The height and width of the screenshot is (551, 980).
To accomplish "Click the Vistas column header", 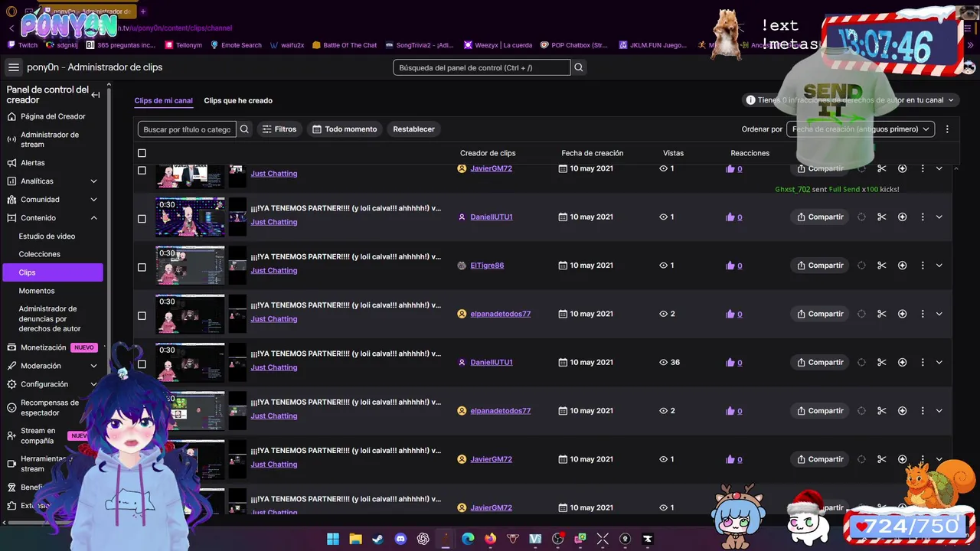I will pos(673,153).
